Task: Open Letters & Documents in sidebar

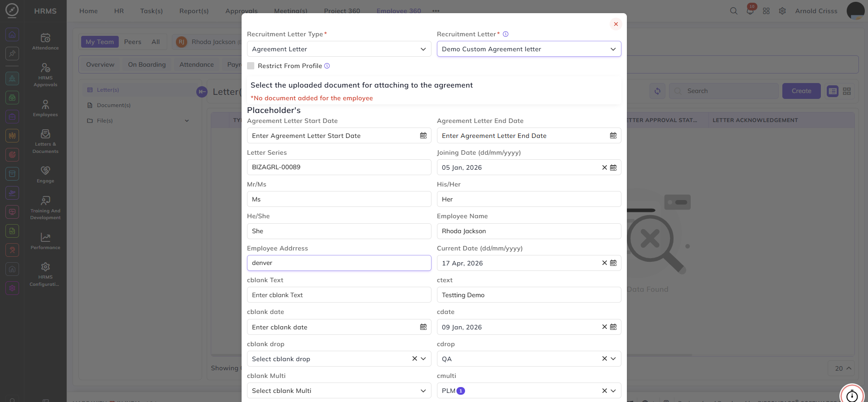Action: 45,141
